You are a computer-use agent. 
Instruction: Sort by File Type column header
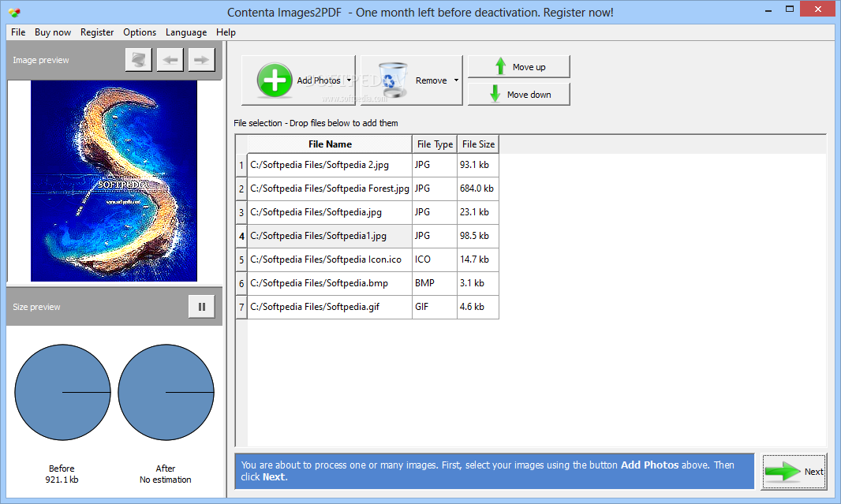pos(435,144)
